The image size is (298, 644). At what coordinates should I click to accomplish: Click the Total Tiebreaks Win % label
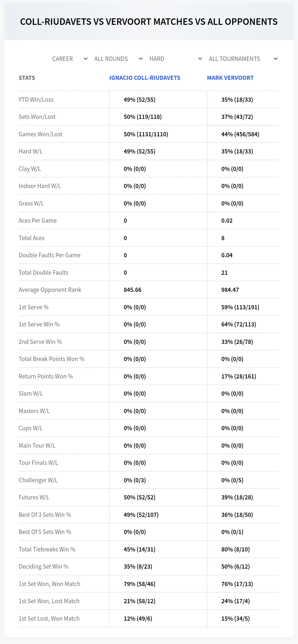coord(47,549)
